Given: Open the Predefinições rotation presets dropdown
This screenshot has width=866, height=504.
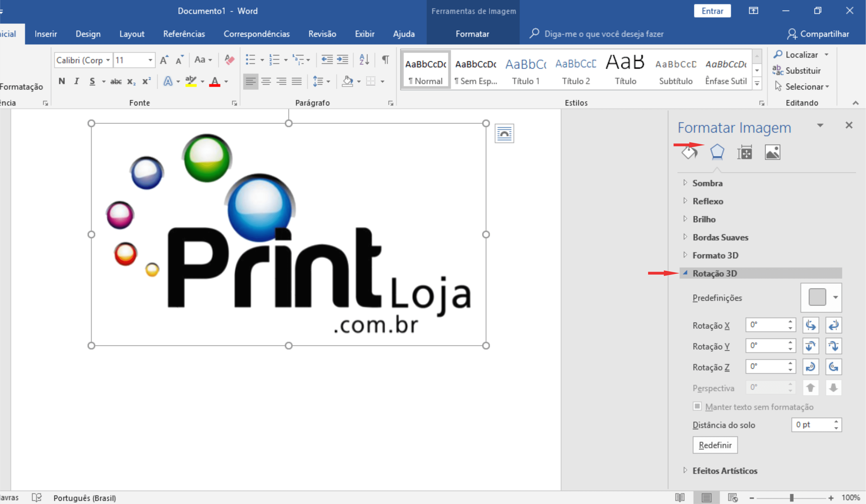Looking at the screenshot, I should click(835, 297).
